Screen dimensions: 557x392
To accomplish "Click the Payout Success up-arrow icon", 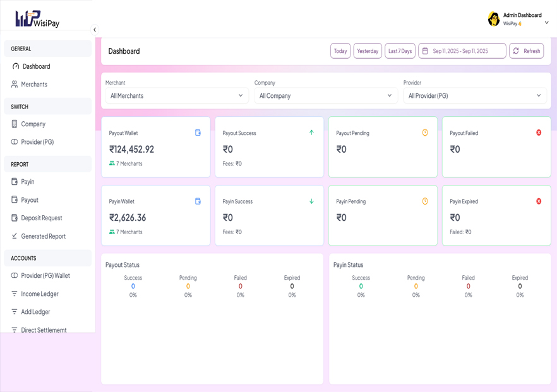I will (311, 133).
